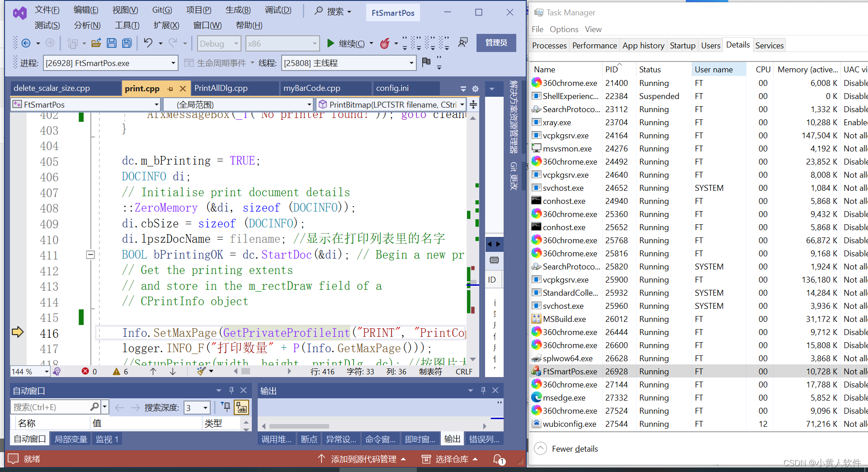Select FtSmartPos.exe row in Task Manager
This screenshot has width=868, height=472.
[698, 371]
